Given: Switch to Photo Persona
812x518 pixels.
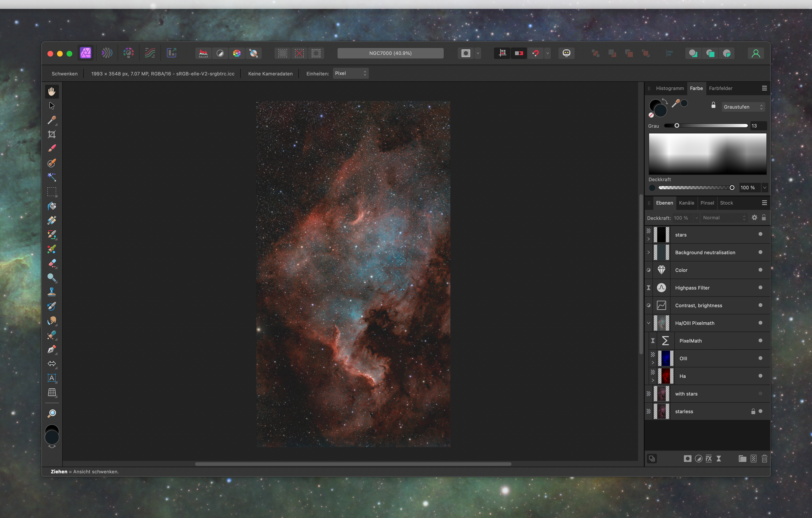Looking at the screenshot, I should (x=86, y=53).
